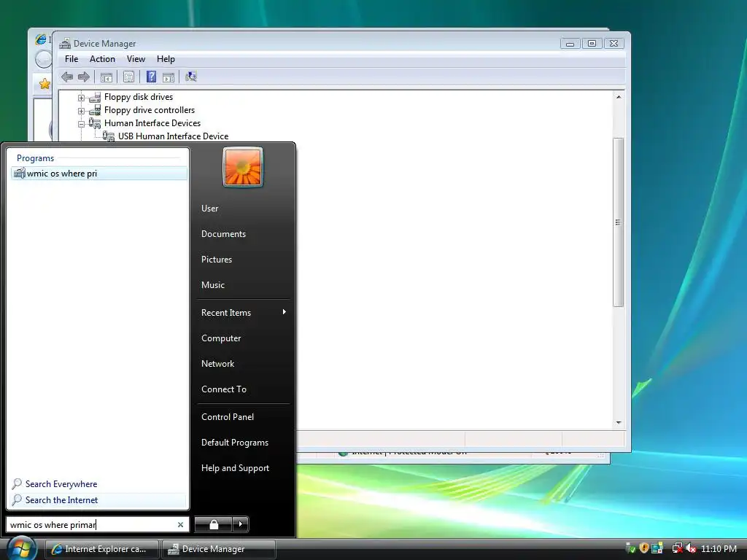This screenshot has width=747, height=560.
Task: Open Music from the Start menu
Action: click(213, 285)
